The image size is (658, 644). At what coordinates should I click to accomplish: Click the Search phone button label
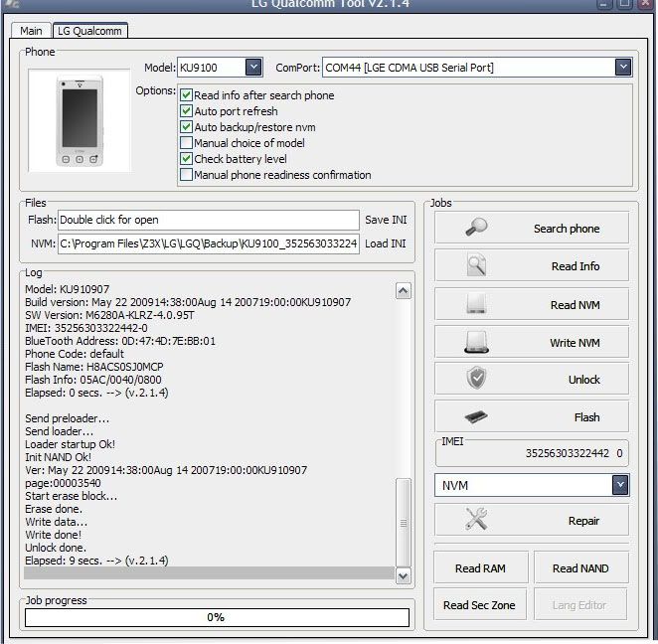pyautogui.click(x=567, y=229)
